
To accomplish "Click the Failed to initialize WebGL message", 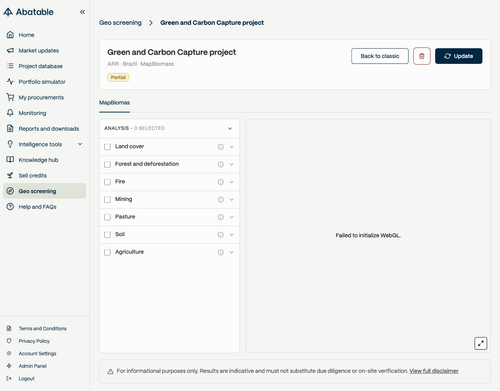I will tap(368, 235).
